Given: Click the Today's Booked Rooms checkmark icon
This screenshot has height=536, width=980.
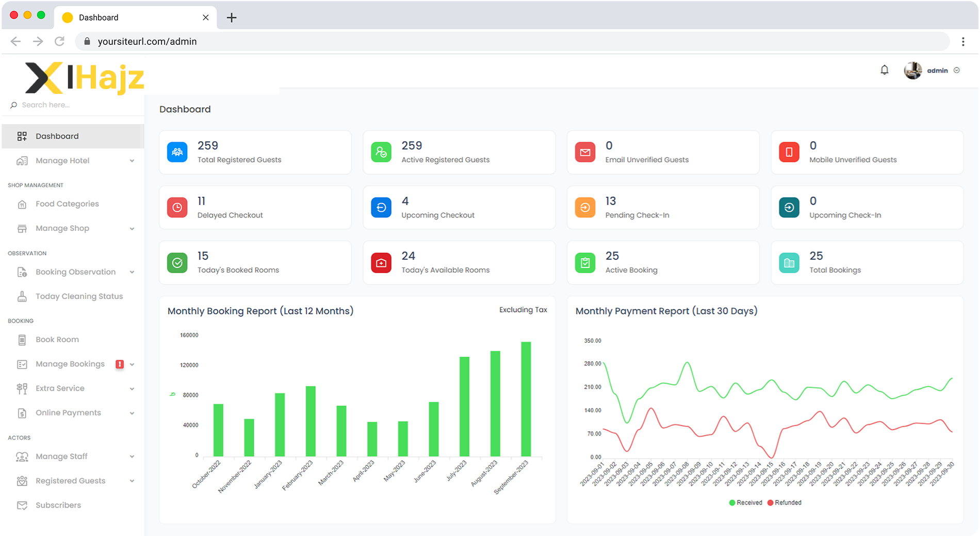Looking at the screenshot, I should (x=177, y=263).
